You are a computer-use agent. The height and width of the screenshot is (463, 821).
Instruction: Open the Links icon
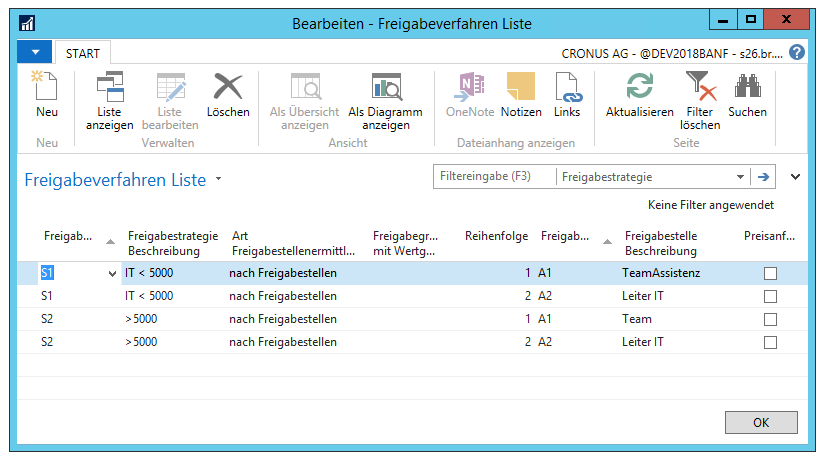coord(568,87)
